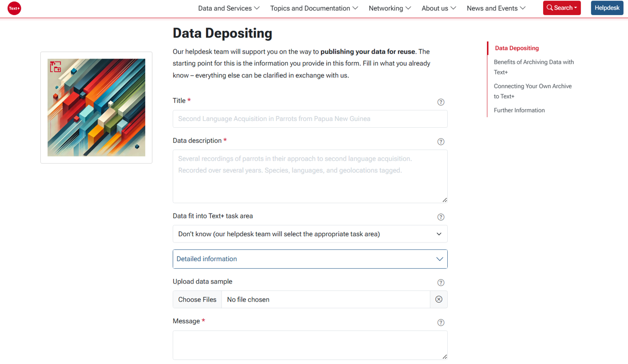Open the Data and Services menu
This screenshot has height=364, width=628.
pos(229,8)
